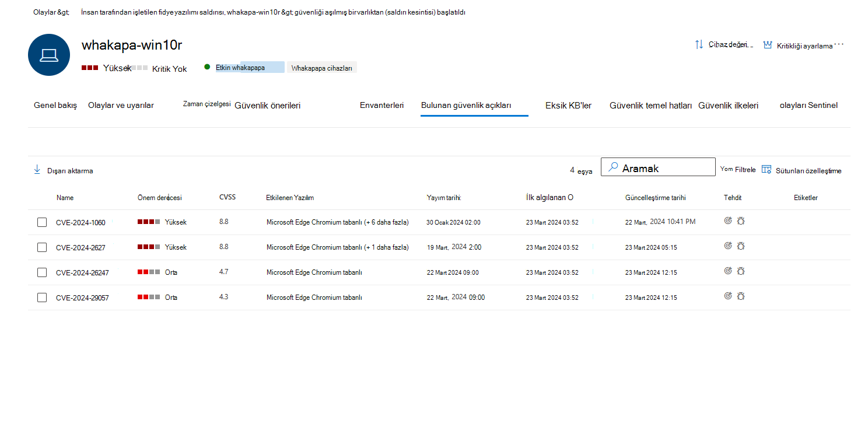The image size is (868, 448).
Task: Click the Cihaz değeri button
Action: [x=723, y=44]
